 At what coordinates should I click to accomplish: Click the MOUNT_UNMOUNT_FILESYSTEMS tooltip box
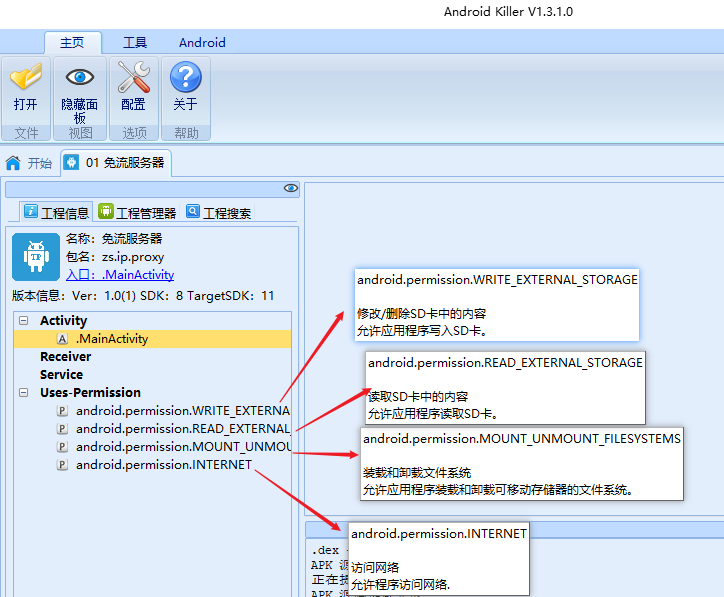pos(522,464)
